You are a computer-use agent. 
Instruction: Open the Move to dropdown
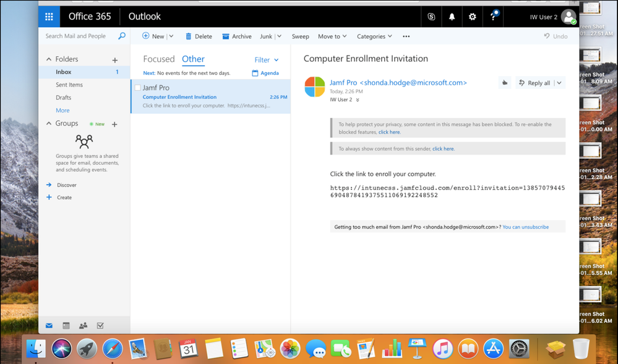[x=332, y=36]
